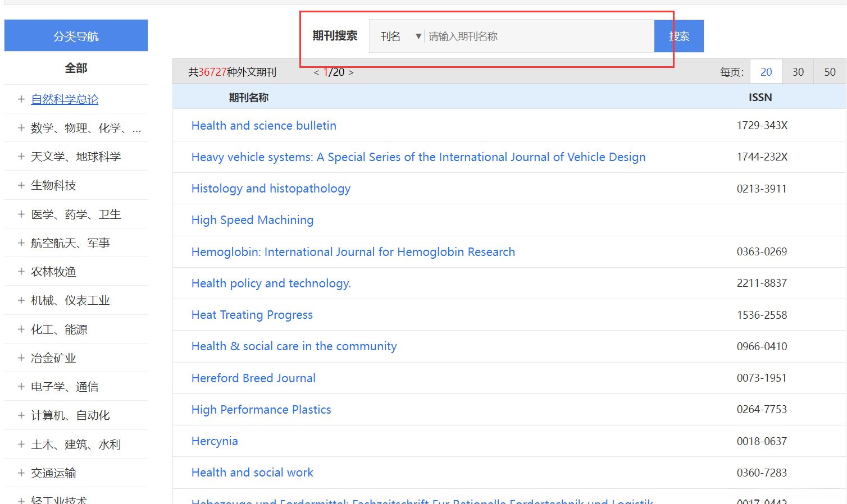Select the 计算机、自动化 category
The width and height of the screenshot is (847, 504).
(70, 415)
